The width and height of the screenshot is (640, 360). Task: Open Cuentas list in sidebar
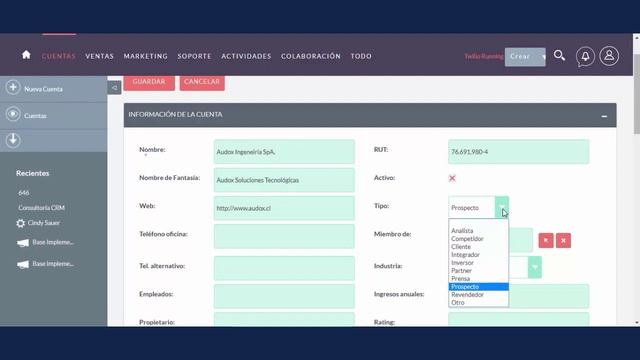tap(35, 116)
